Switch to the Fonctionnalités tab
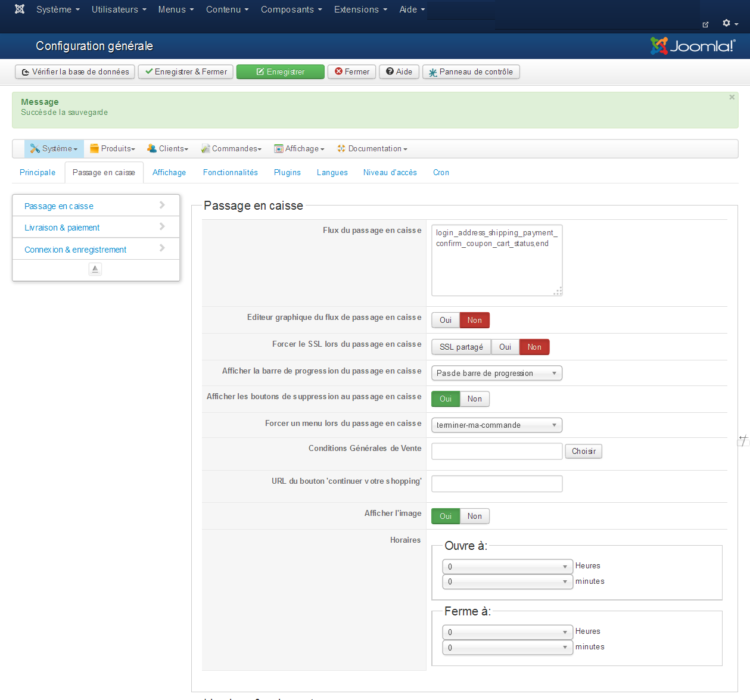Screen dimensions: 750x700 [x=231, y=172]
